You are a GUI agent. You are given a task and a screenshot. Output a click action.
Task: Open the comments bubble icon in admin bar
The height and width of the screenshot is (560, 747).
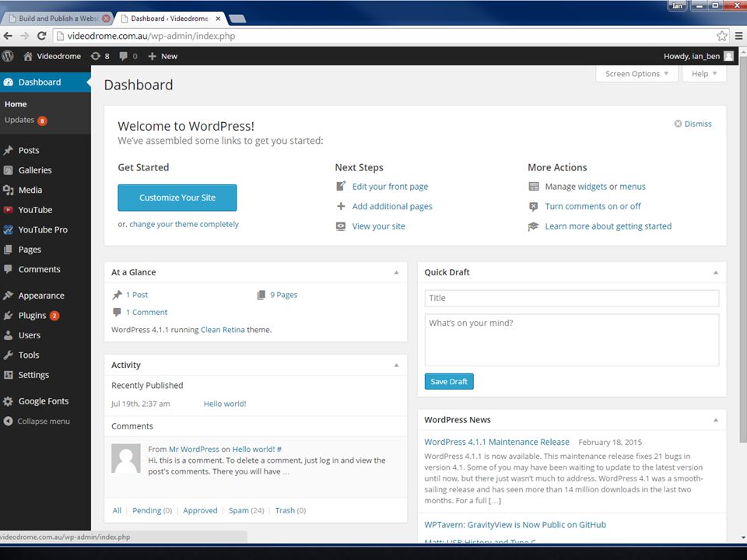coord(124,56)
